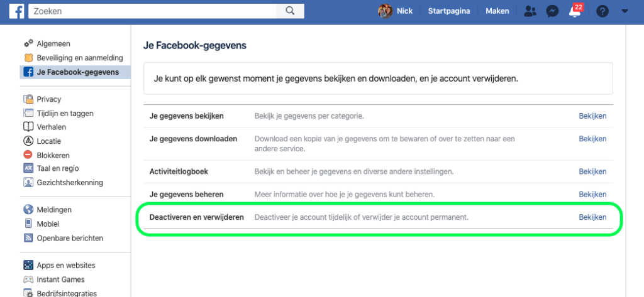644x297 pixels.
Task: Open the help question mark icon
Action: point(602,11)
